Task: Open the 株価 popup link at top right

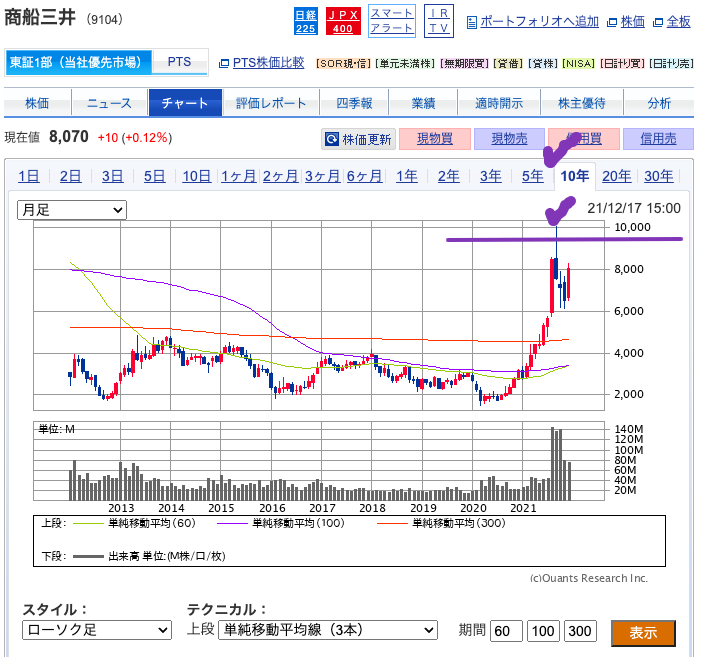Action: (633, 22)
